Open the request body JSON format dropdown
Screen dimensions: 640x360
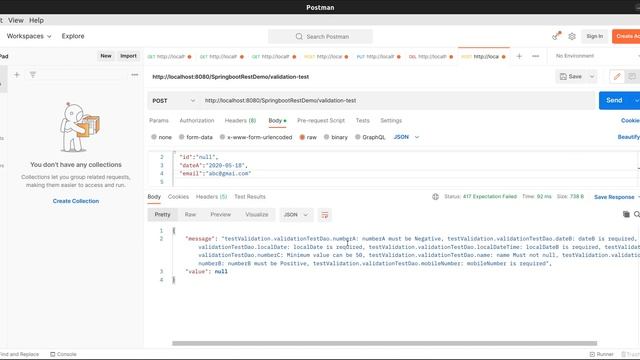(406, 137)
